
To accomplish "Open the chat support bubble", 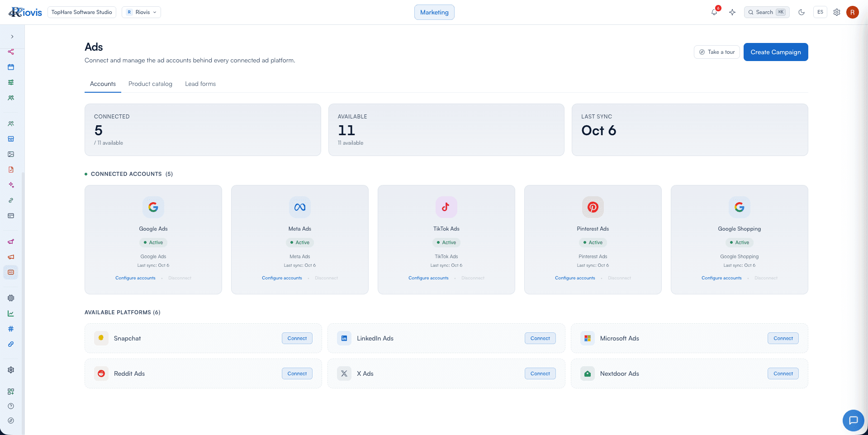I will pyautogui.click(x=853, y=421).
